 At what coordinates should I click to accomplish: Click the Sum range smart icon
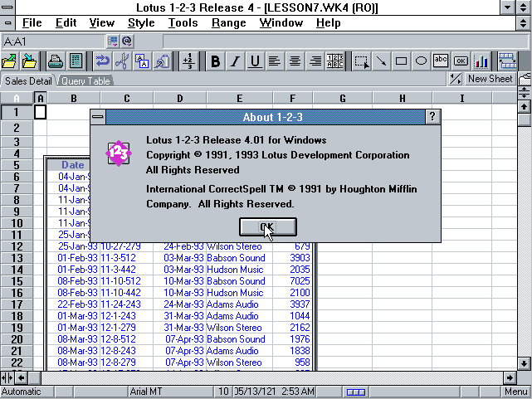[x=188, y=61]
